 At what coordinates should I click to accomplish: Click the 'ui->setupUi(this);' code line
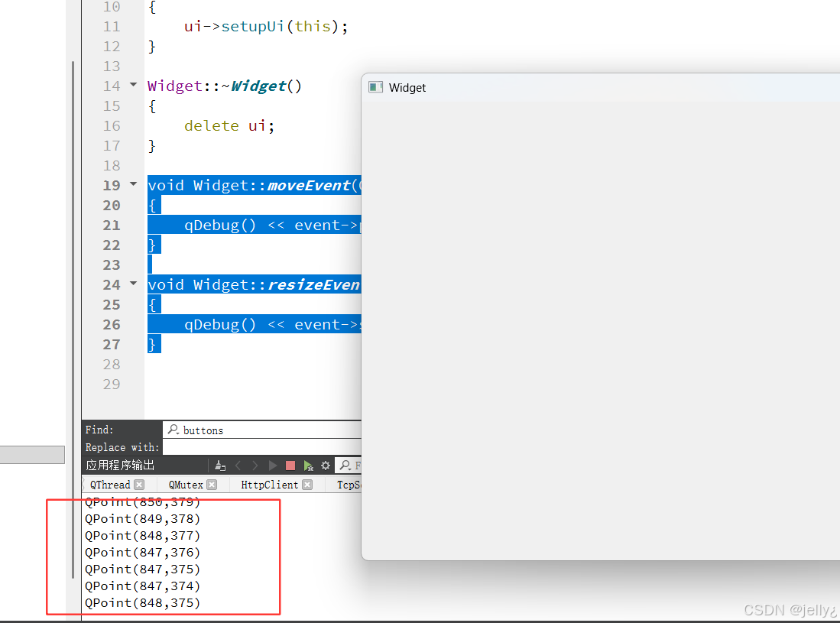pos(266,27)
